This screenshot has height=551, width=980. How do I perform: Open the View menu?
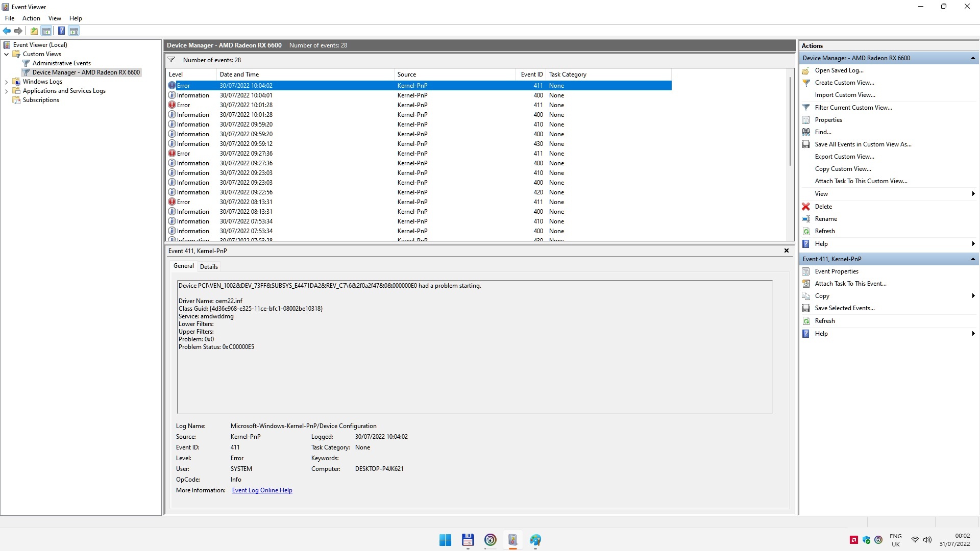point(55,18)
